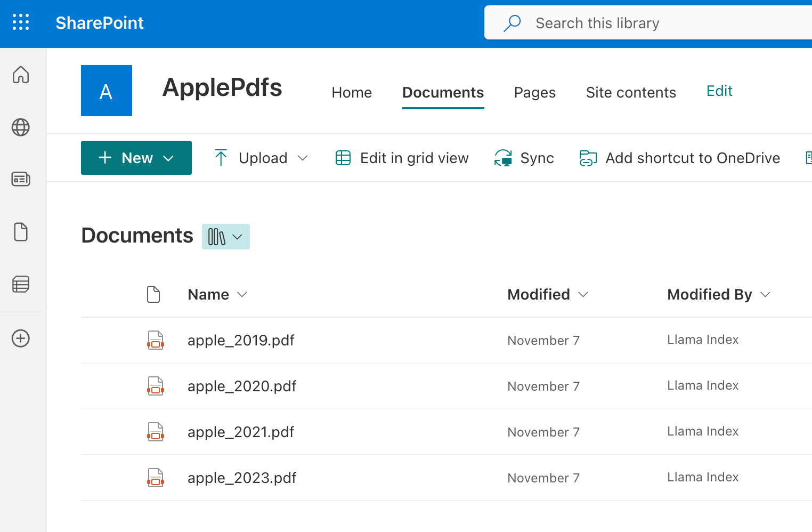Click Edit in grid view button
Screen dimensions: 812x532
(402, 158)
